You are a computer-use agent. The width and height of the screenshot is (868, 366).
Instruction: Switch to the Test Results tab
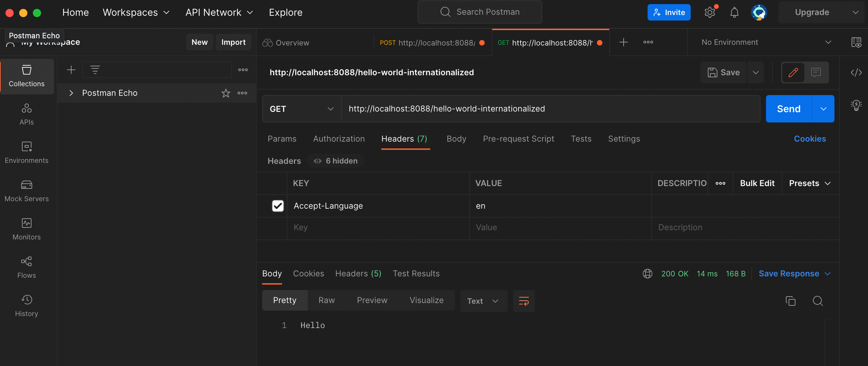tap(416, 274)
